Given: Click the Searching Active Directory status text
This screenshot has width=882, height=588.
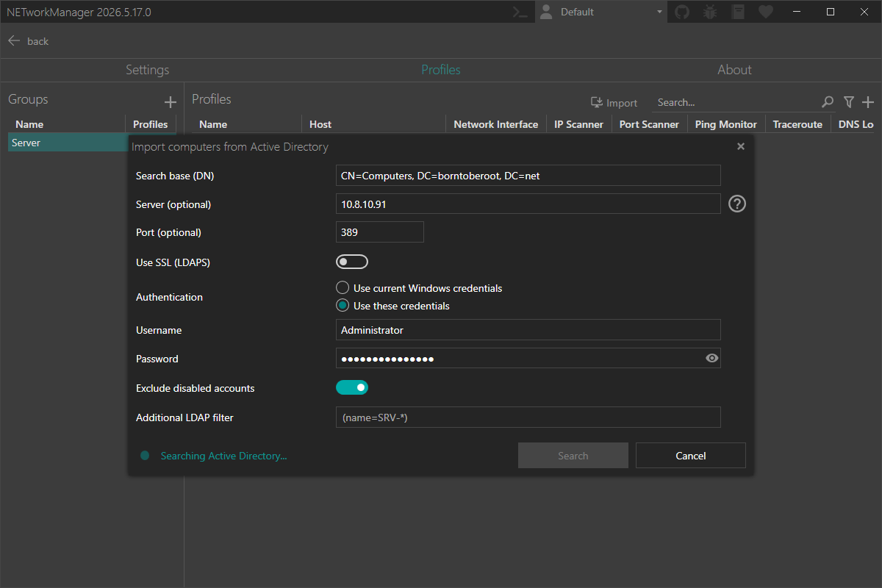Looking at the screenshot, I should pyautogui.click(x=223, y=456).
